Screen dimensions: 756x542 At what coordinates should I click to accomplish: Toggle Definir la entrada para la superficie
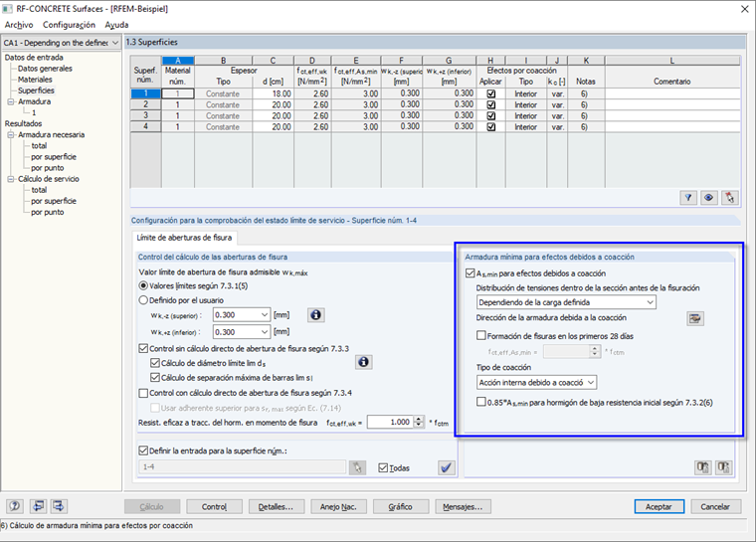pos(143,451)
